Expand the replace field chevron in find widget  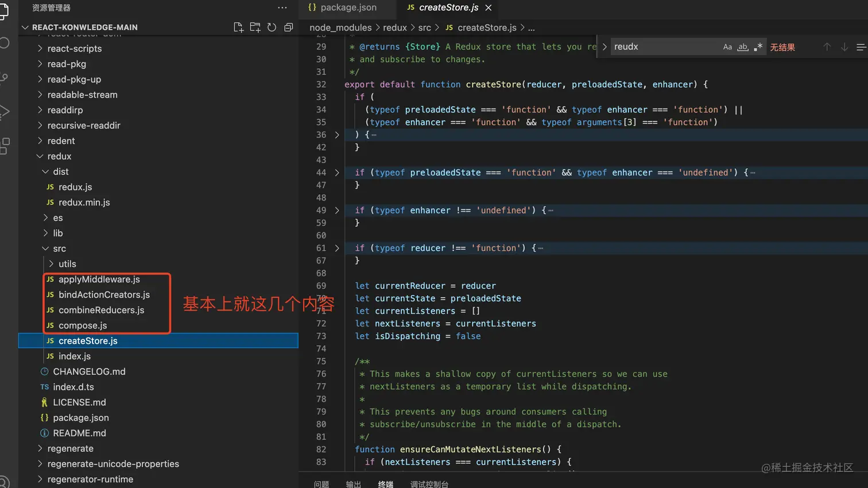click(604, 47)
